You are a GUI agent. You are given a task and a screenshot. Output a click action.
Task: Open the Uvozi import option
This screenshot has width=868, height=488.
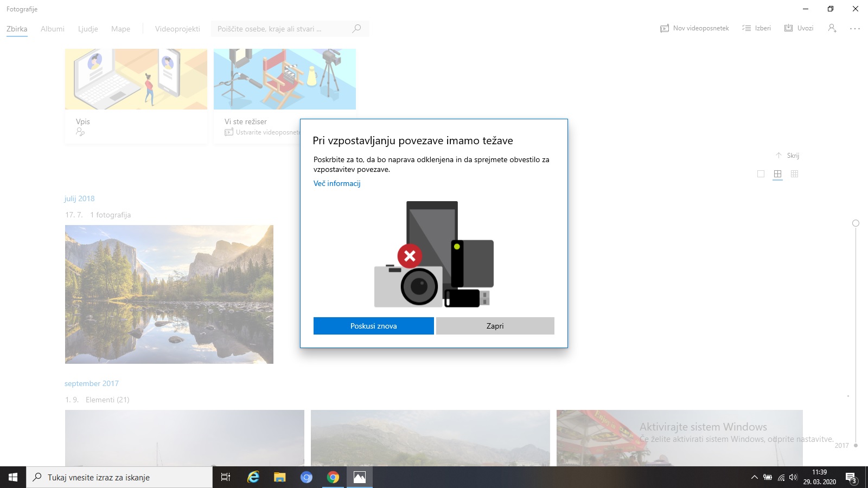(x=799, y=28)
